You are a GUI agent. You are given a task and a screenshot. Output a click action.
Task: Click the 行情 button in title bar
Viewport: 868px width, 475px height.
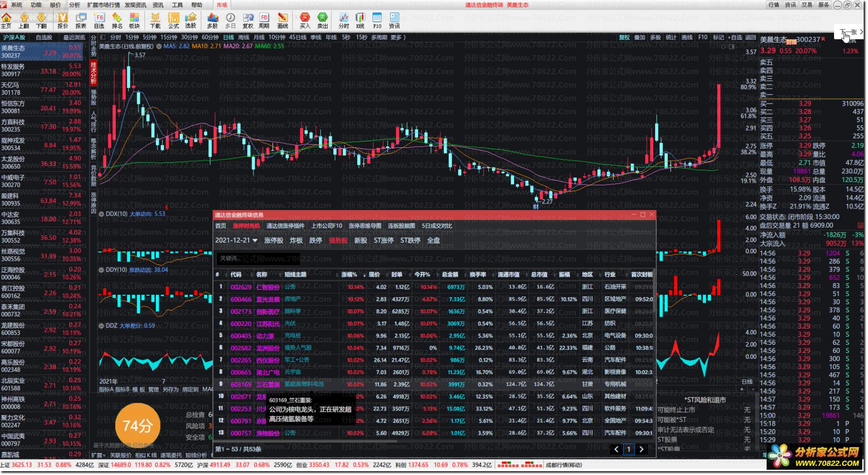click(x=773, y=5)
